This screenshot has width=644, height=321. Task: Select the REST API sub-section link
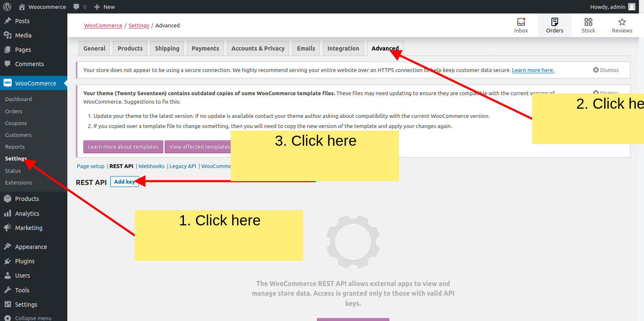coord(121,166)
